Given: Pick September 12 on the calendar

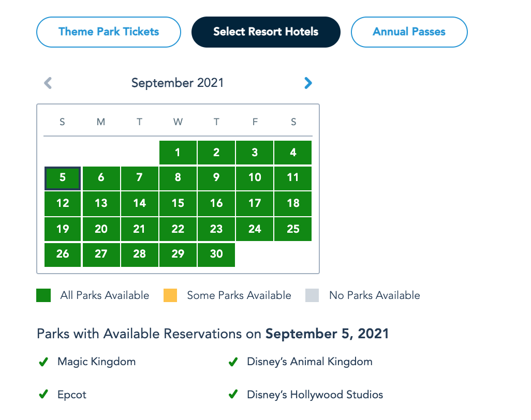Looking at the screenshot, I should 63,203.
